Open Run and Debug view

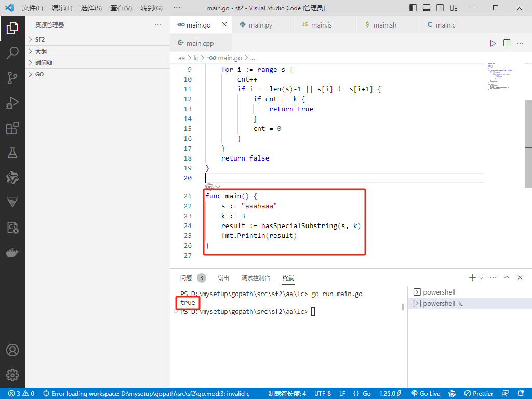12,103
